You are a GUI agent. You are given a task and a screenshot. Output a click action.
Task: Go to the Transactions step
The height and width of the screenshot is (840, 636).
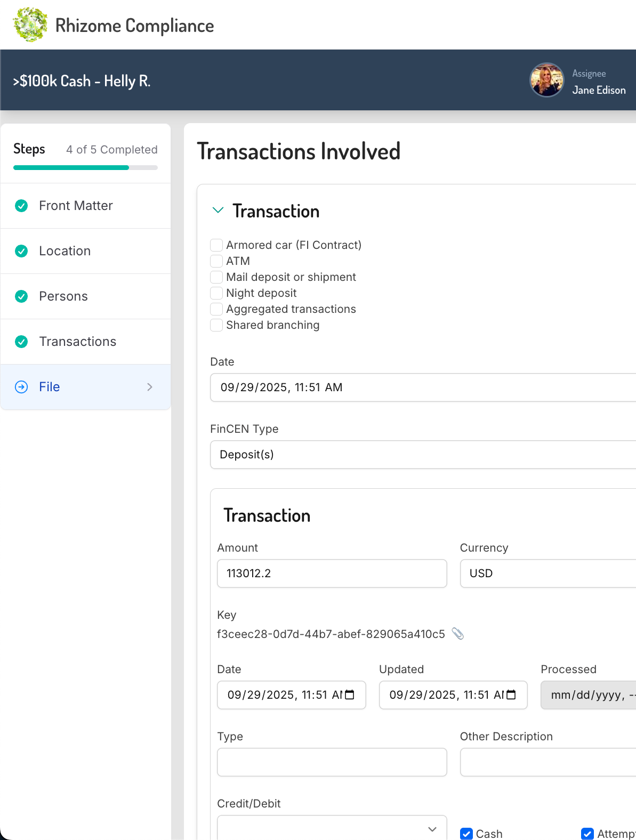click(77, 342)
